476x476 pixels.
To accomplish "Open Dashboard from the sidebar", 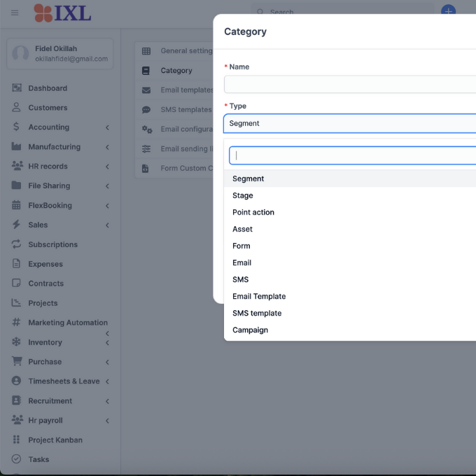I will pyautogui.click(x=48, y=88).
